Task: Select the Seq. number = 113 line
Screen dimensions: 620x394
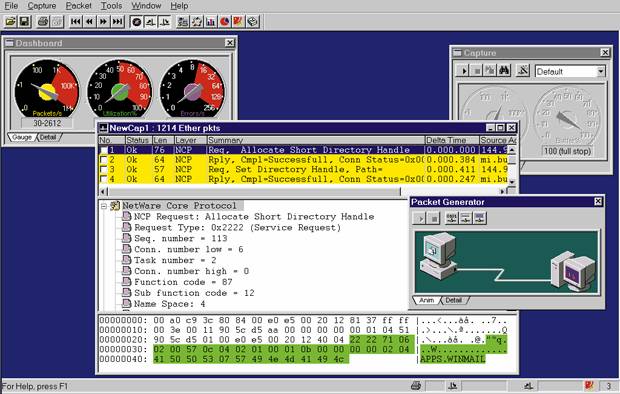Action: coord(181,239)
